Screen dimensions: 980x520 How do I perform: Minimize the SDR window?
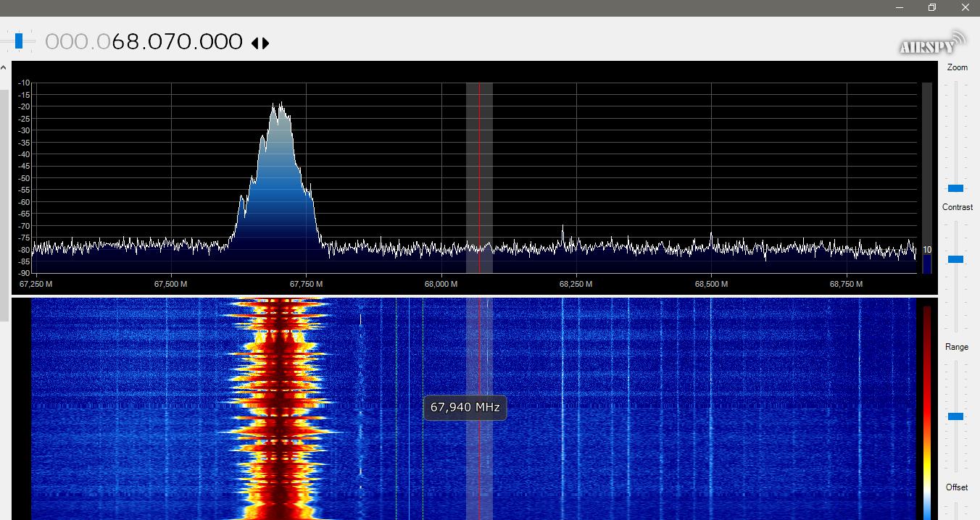[900, 7]
